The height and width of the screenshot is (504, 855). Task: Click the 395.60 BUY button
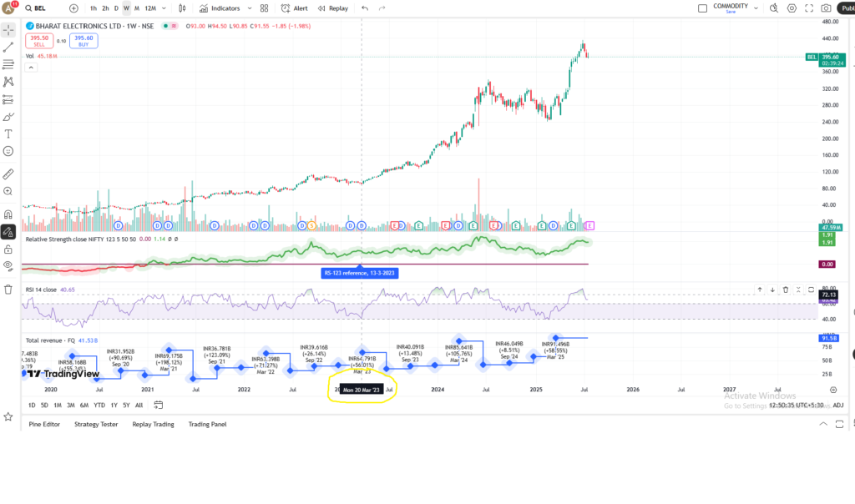coord(83,41)
